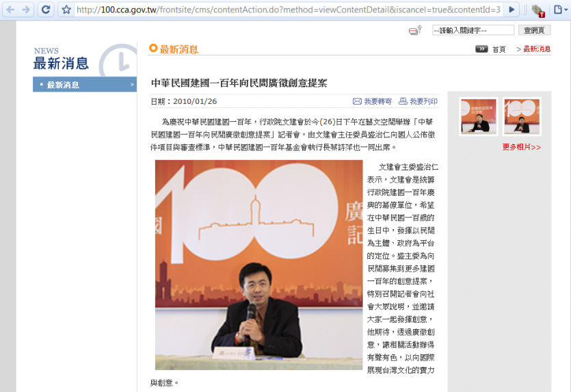Click the extension icon with red badge
This screenshot has height=392, width=571.
pyautogui.click(x=537, y=10)
